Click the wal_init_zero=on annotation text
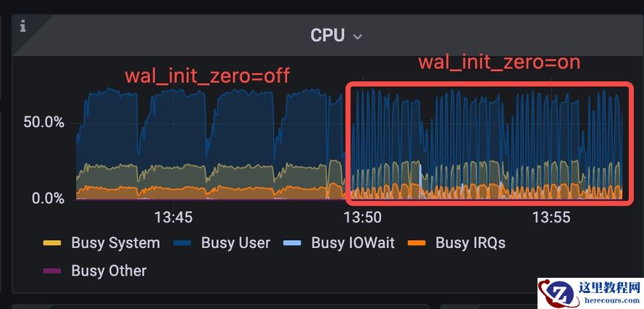The width and height of the screenshot is (644, 309). coord(499,62)
